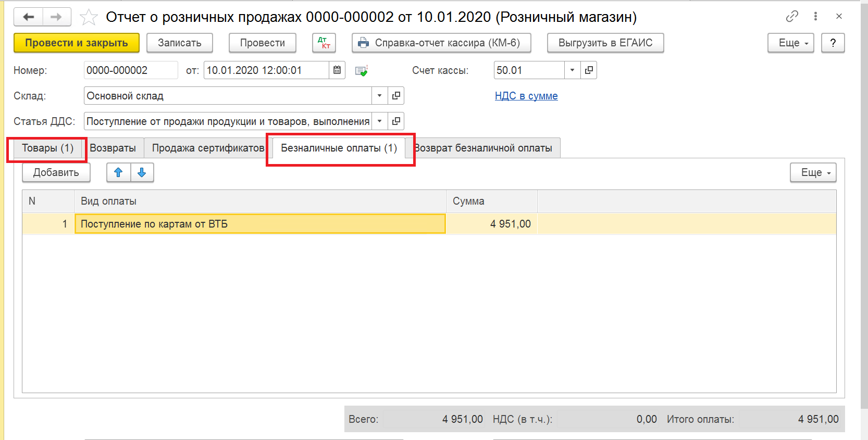Viewport: 868px width, 440px height.
Task: Click the forward navigation arrow
Action: coord(56,17)
